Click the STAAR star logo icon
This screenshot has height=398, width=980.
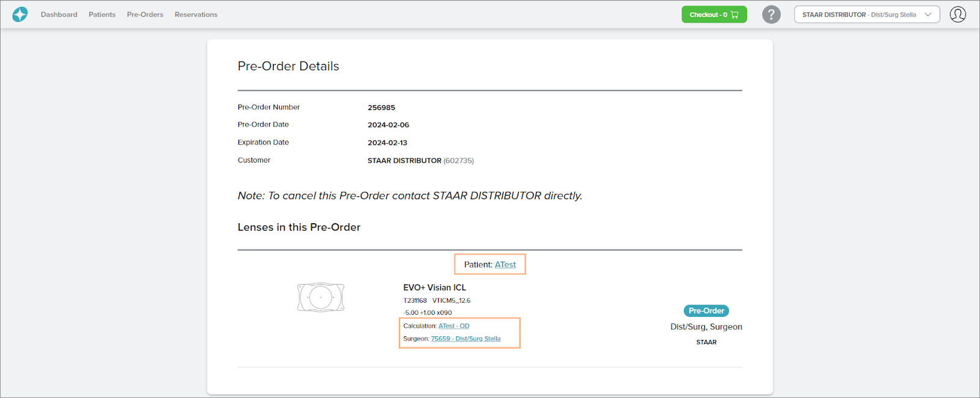pos(20,14)
